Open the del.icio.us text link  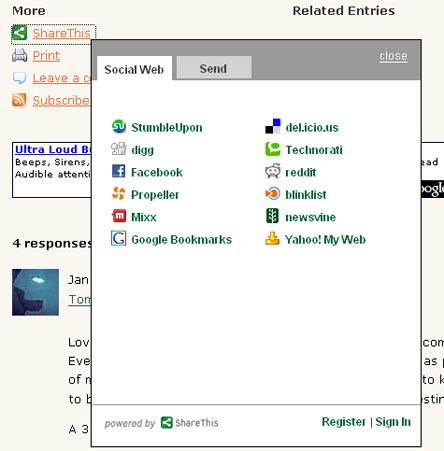312,127
